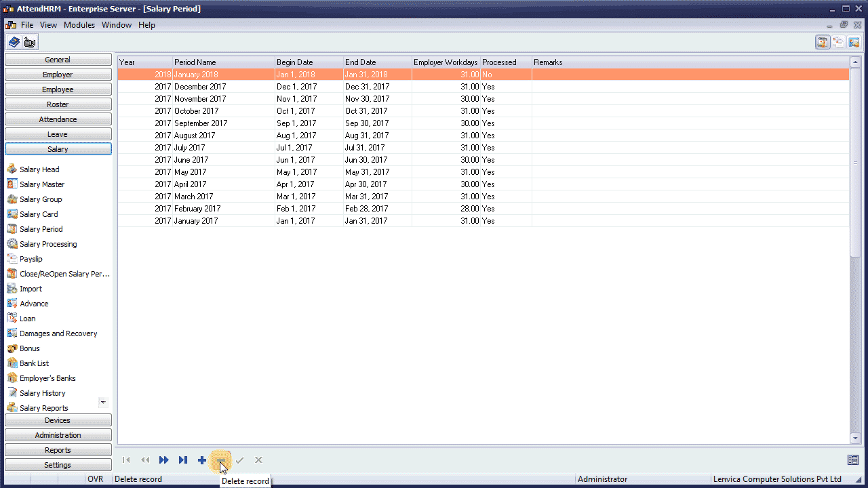Viewport: 868px width, 488px height.
Task: Click the Processed column header
Action: pyautogui.click(x=506, y=62)
